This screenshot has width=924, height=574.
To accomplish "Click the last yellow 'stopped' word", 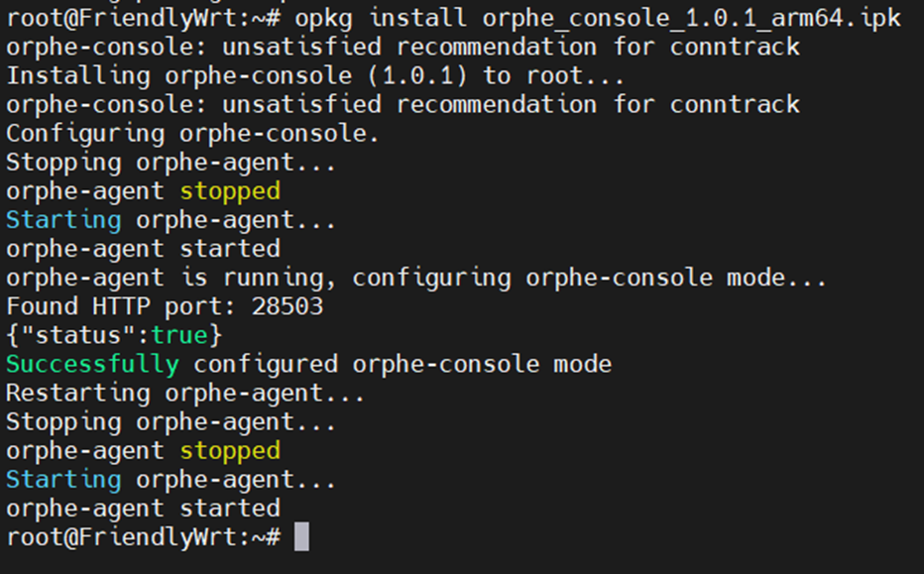I will click(x=230, y=451).
